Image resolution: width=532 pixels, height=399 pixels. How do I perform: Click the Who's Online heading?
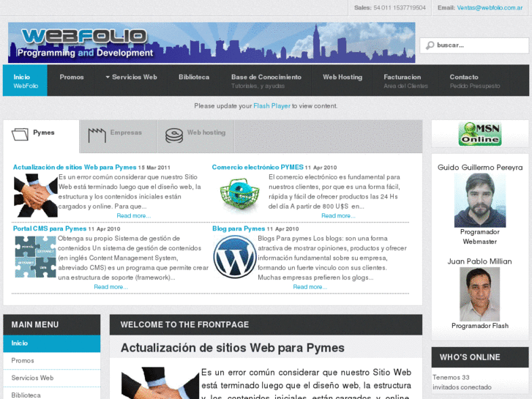[x=470, y=357]
